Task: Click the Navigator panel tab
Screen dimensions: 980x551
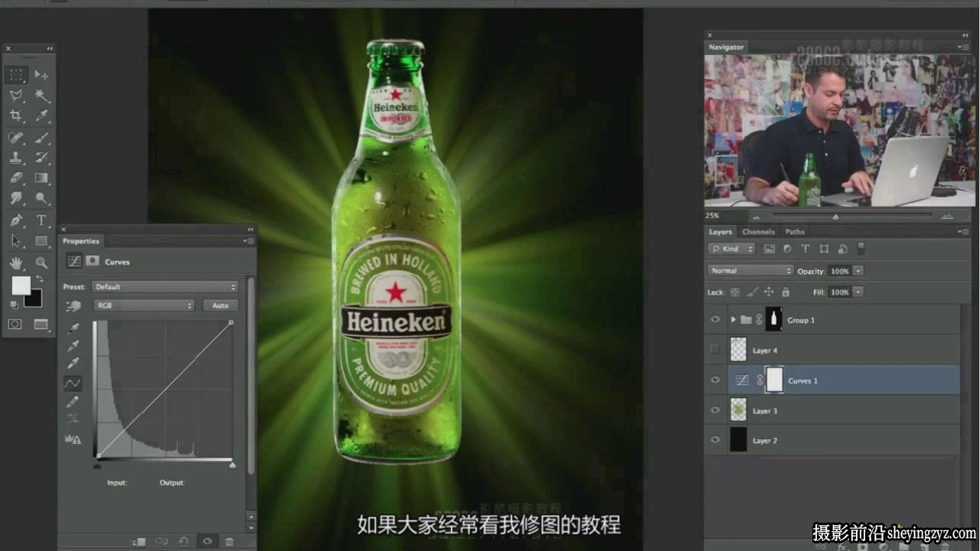Action: coord(726,47)
